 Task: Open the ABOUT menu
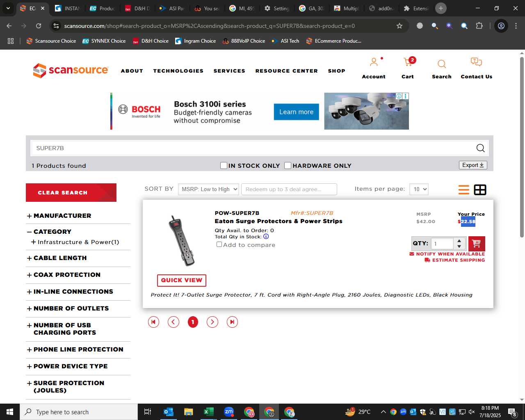[x=132, y=71]
